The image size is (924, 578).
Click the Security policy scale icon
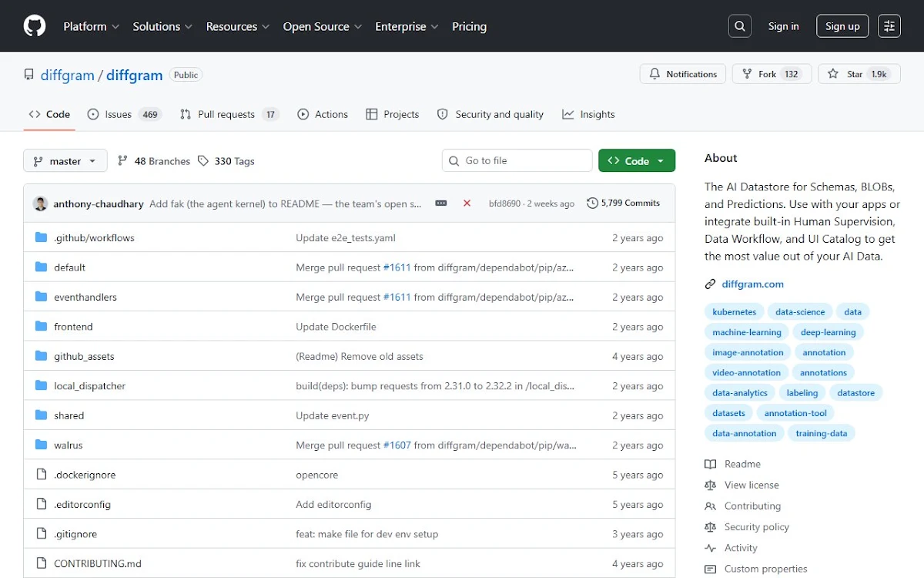pos(710,527)
